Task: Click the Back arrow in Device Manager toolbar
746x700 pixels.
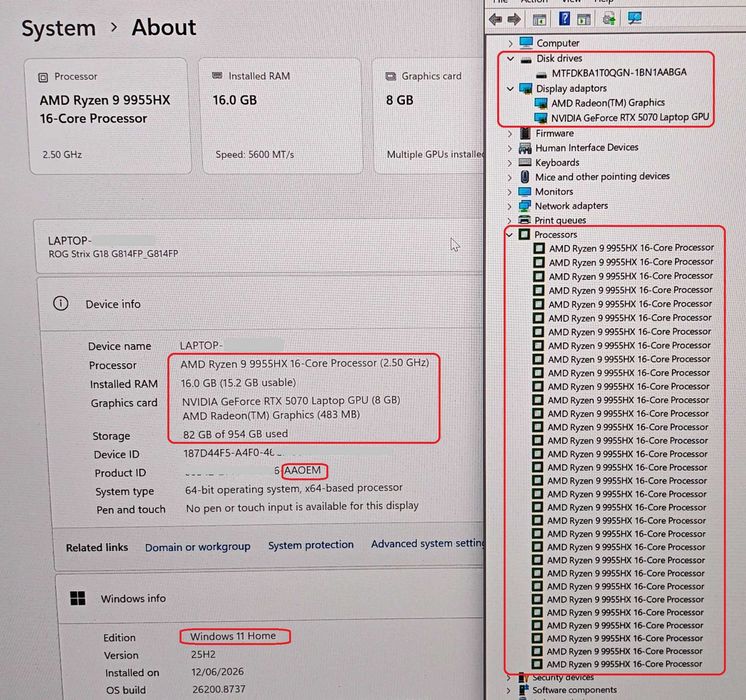Action: 496,20
